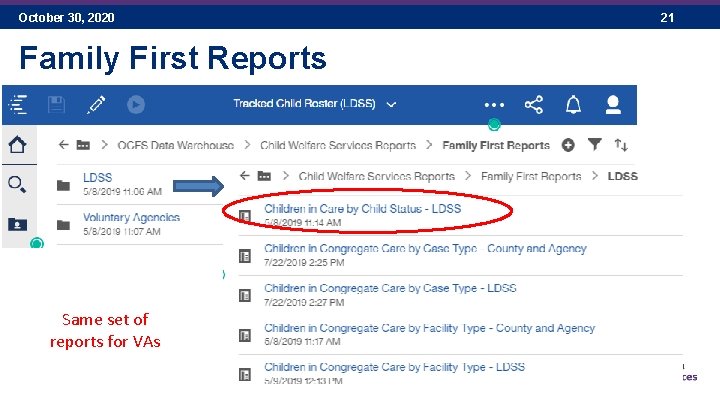Open My content folder icon in side panel
The width and height of the screenshot is (720, 405).
17,224
